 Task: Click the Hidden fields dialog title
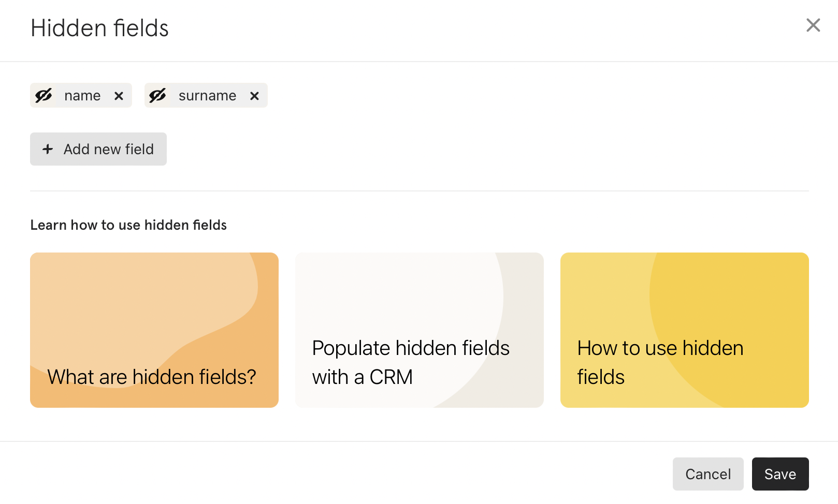pos(99,28)
